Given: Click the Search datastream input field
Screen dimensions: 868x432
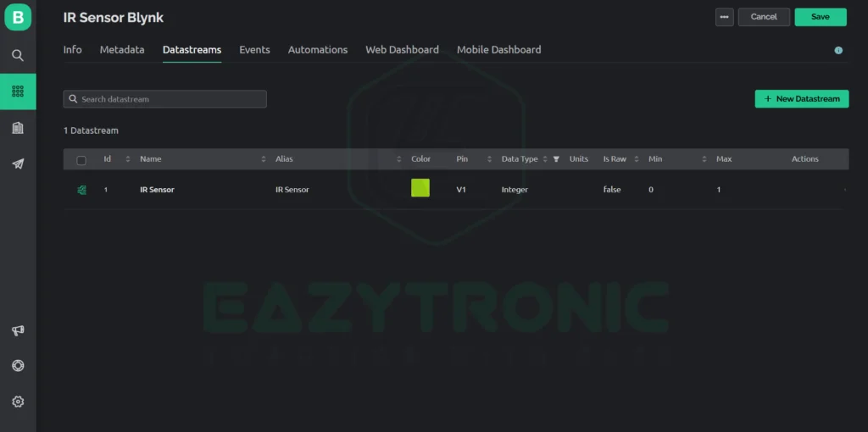Looking at the screenshot, I should point(165,99).
